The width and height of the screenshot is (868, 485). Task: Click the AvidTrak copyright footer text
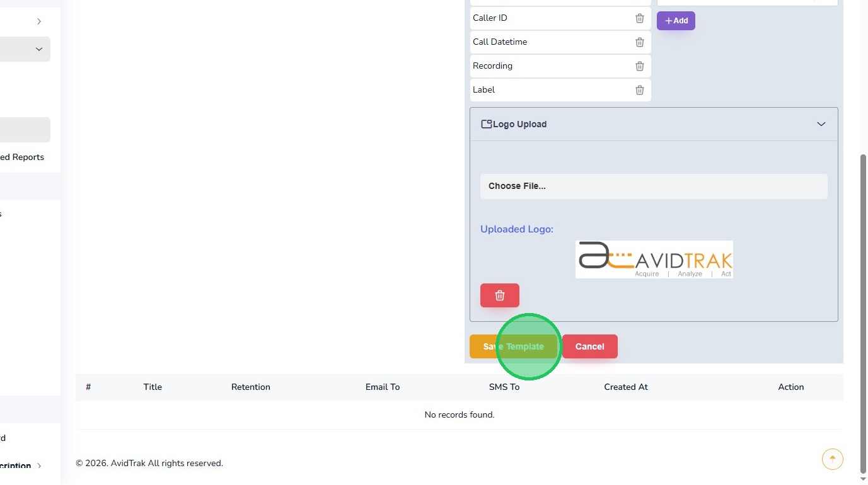pos(149,463)
